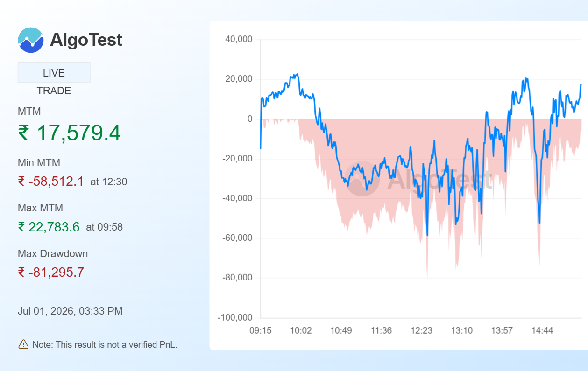Click the rupee symbol beside MTM value
The width and height of the screenshot is (588, 371).
(24, 133)
